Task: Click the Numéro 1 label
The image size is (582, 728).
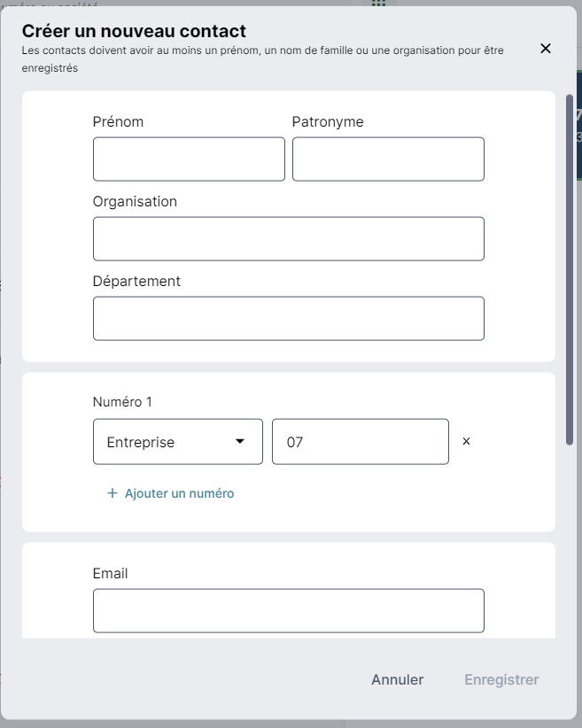Action: [122, 401]
